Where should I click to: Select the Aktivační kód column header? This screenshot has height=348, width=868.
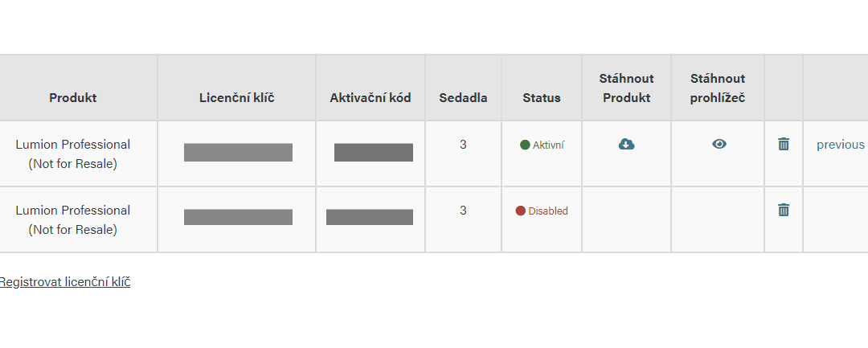(371, 98)
